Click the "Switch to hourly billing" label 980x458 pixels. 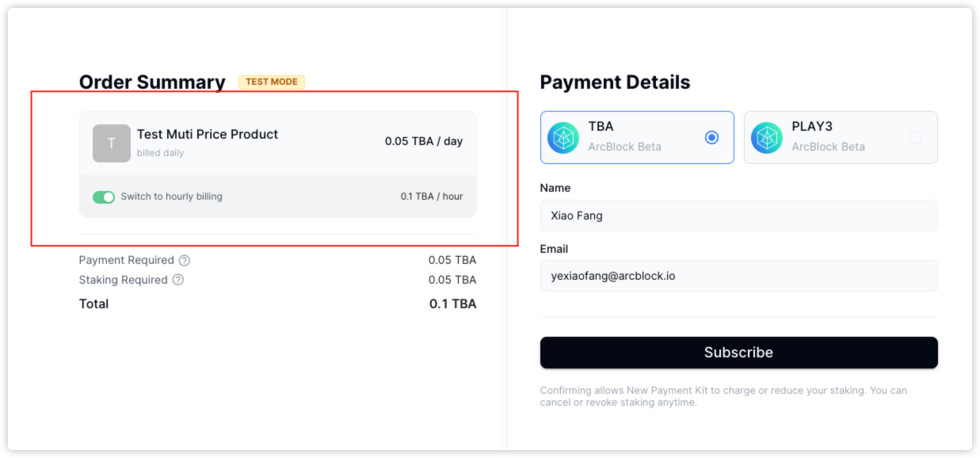click(x=171, y=197)
